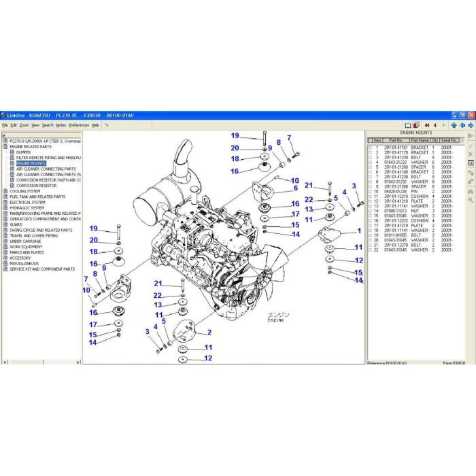The image size is (476, 476).
Task: Select SERVICE KIT AND COMPONENT PARTS
Action: (42, 269)
